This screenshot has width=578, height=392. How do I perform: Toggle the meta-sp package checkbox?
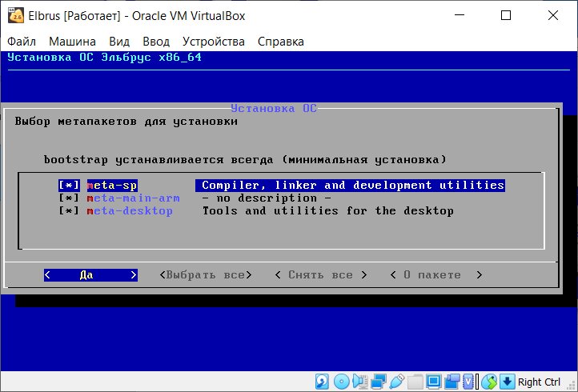69,185
